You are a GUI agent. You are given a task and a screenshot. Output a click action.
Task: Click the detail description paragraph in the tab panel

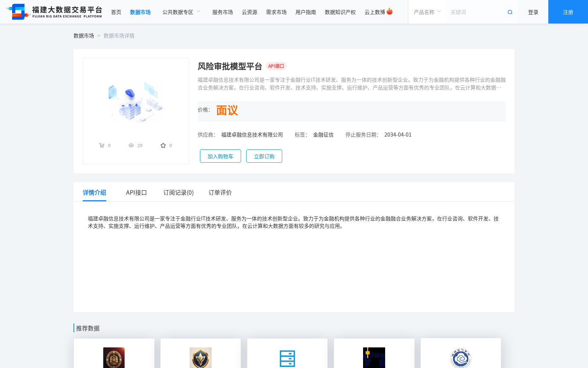point(293,222)
